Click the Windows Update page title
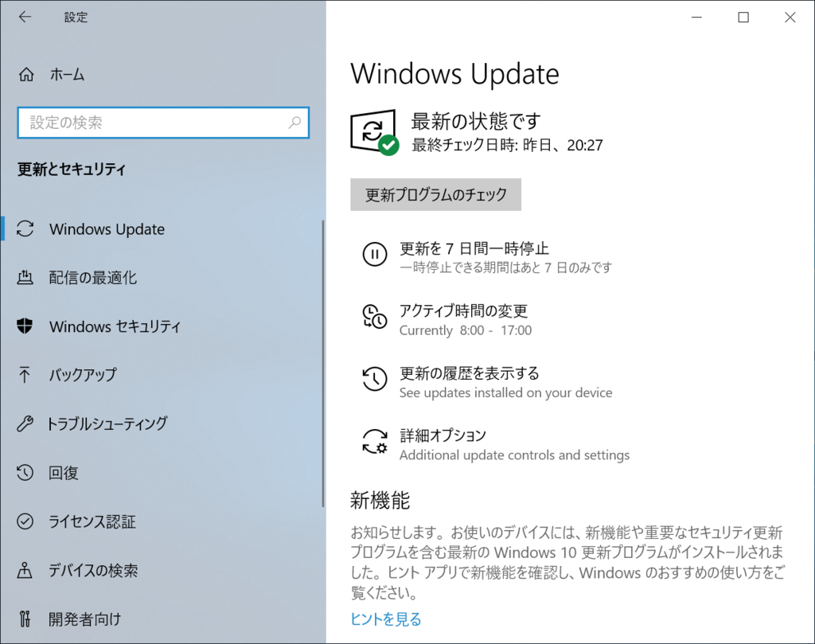This screenshot has width=815, height=644. [x=454, y=74]
